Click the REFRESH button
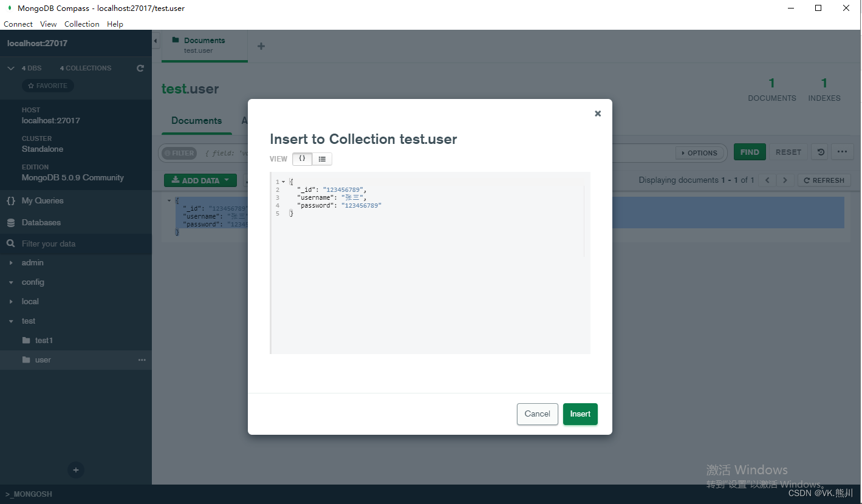Screen dimensions: 862x504 click(x=824, y=180)
